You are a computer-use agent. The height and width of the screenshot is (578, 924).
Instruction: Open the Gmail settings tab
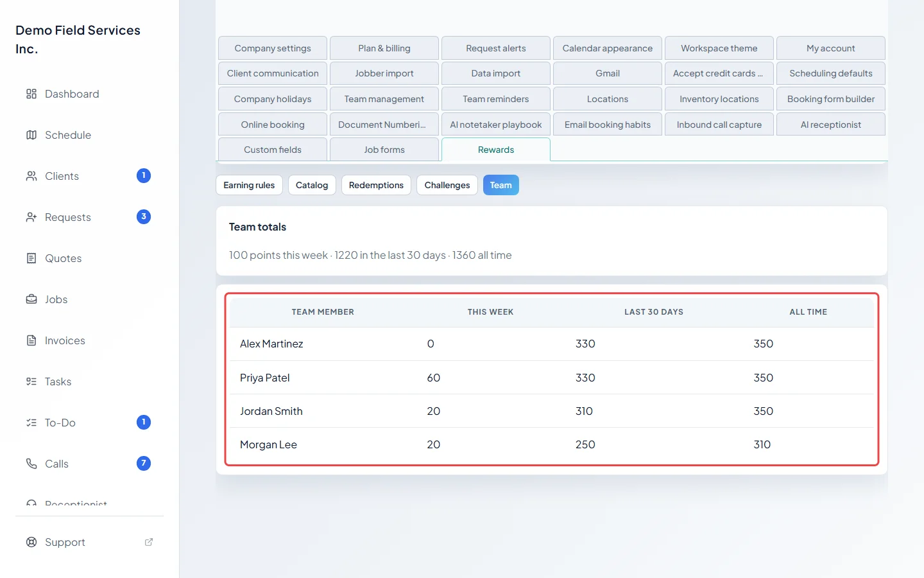608,73
